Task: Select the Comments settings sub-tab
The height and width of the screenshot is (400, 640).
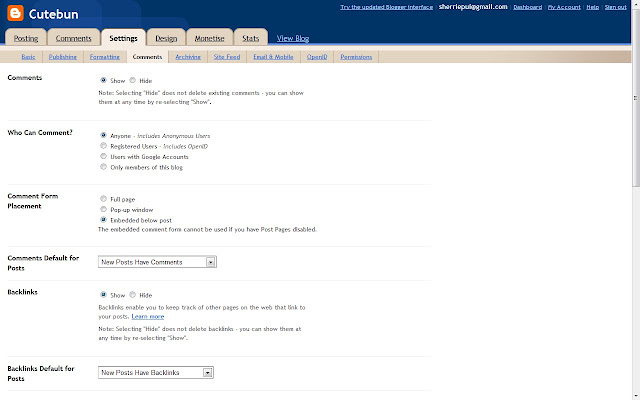Action: click(x=147, y=57)
